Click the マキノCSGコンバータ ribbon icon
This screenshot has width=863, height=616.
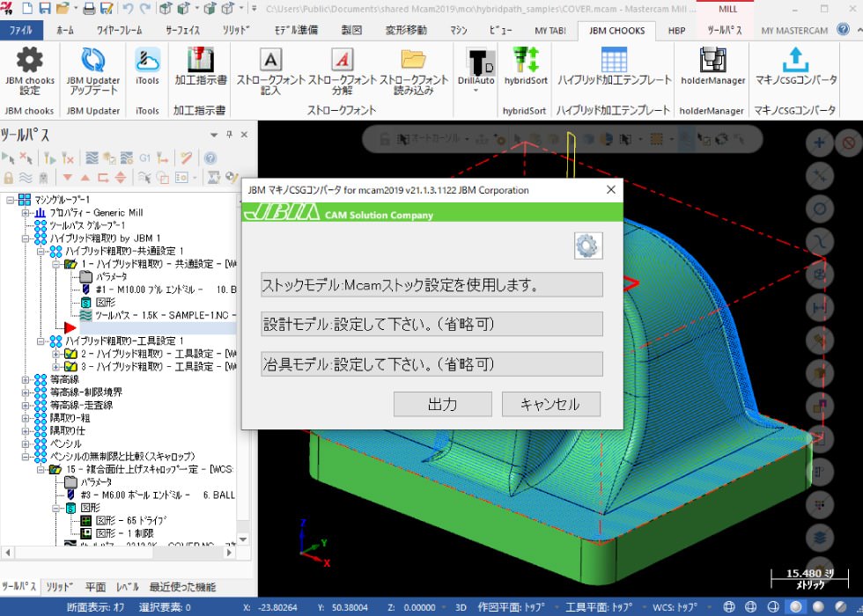click(795, 61)
